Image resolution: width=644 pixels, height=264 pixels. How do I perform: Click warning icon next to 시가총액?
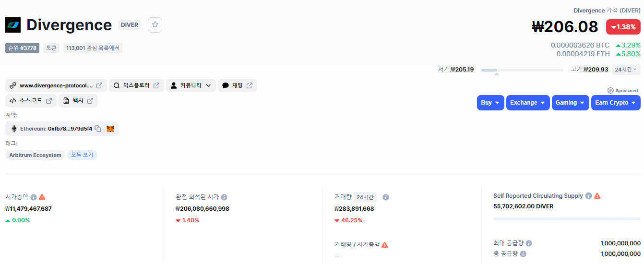42,197
